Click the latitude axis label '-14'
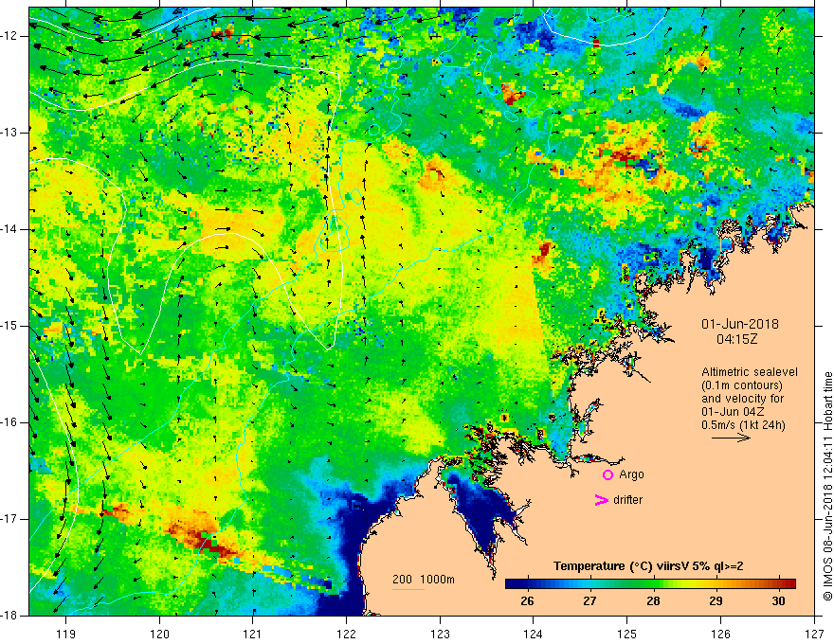 pos(9,229)
